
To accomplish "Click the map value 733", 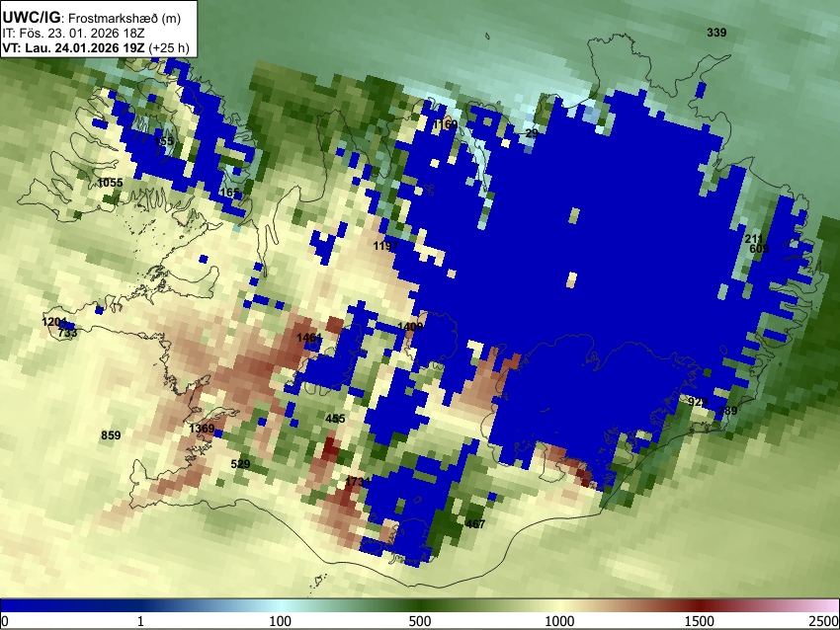I will pyautogui.click(x=67, y=333).
